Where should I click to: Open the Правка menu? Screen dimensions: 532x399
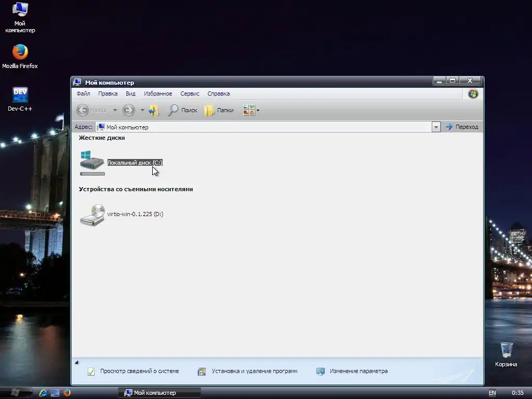(108, 94)
